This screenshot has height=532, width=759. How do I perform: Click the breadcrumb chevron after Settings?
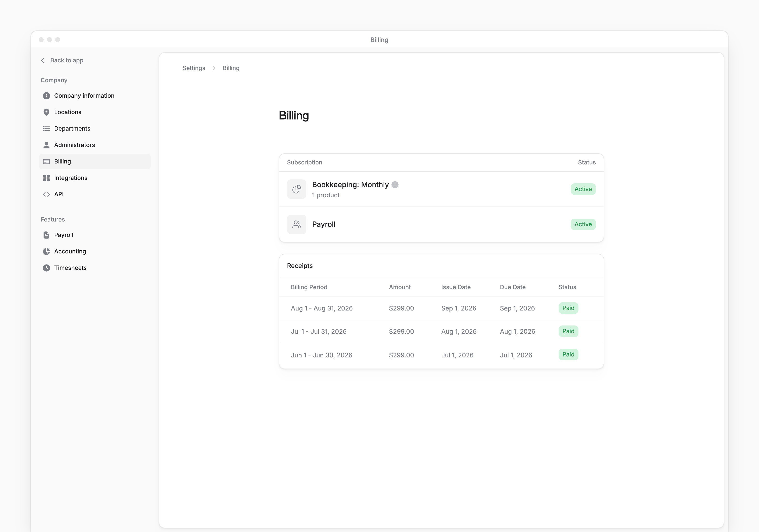pyautogui.click(x=214, y=68)
